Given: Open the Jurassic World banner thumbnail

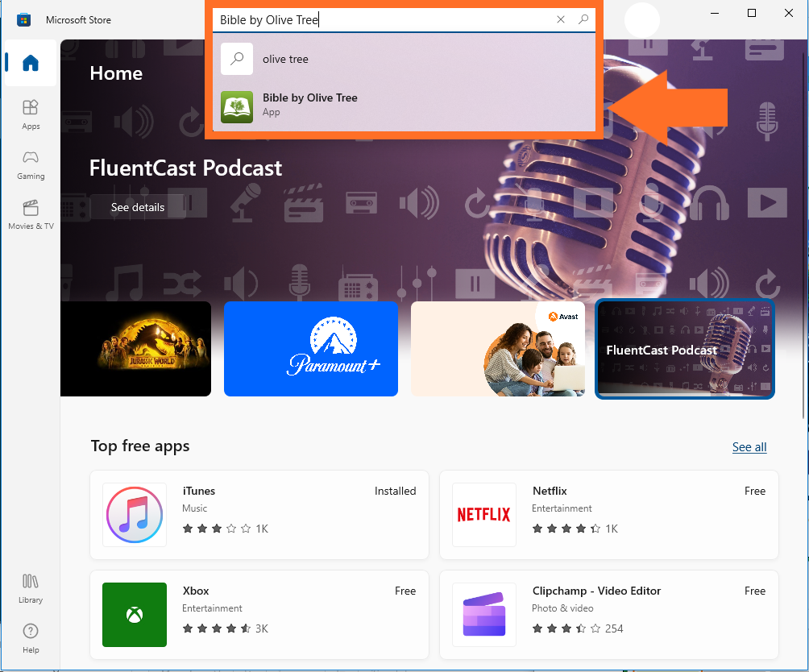Looking at the screenshot, I should click(135, 349).
